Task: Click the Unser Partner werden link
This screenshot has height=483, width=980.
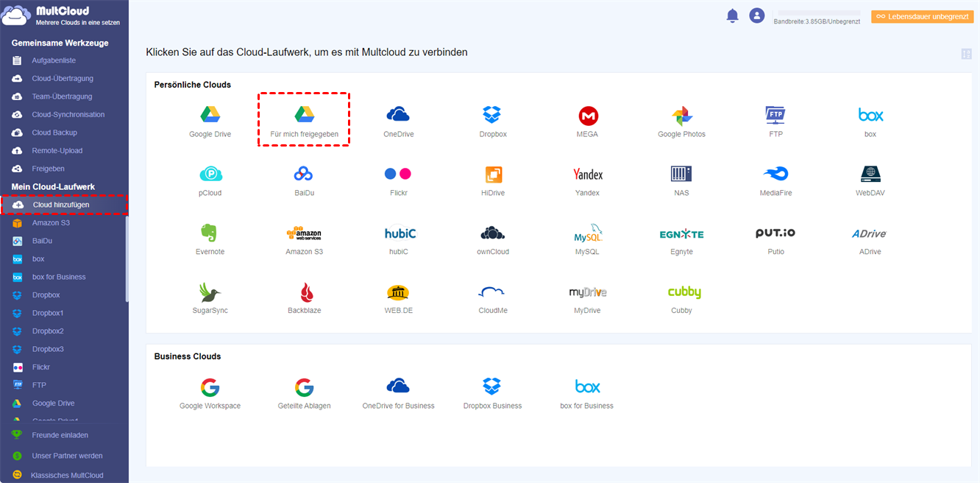Action: (67, 456)
